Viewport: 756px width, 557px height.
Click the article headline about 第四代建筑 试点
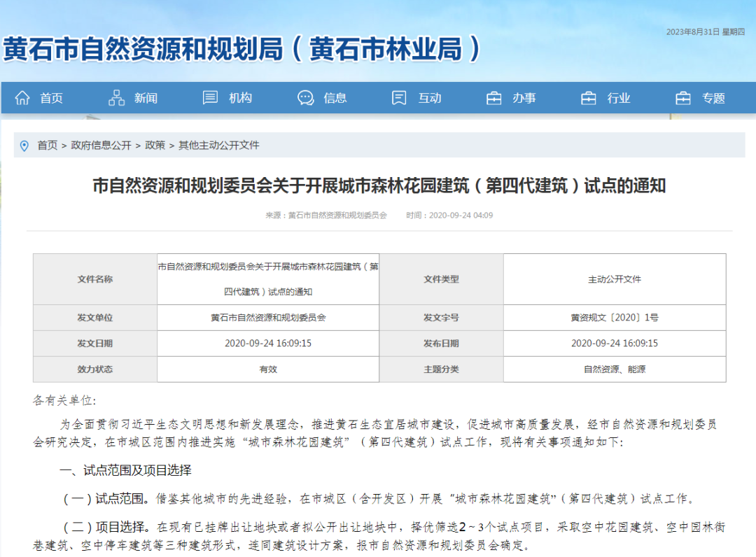(x=379, y=185)
